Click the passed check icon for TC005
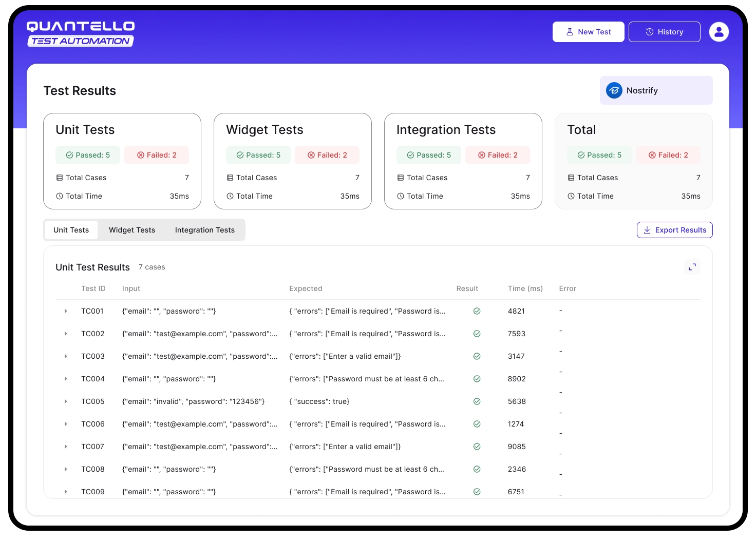756x542 pixels. 477,401
